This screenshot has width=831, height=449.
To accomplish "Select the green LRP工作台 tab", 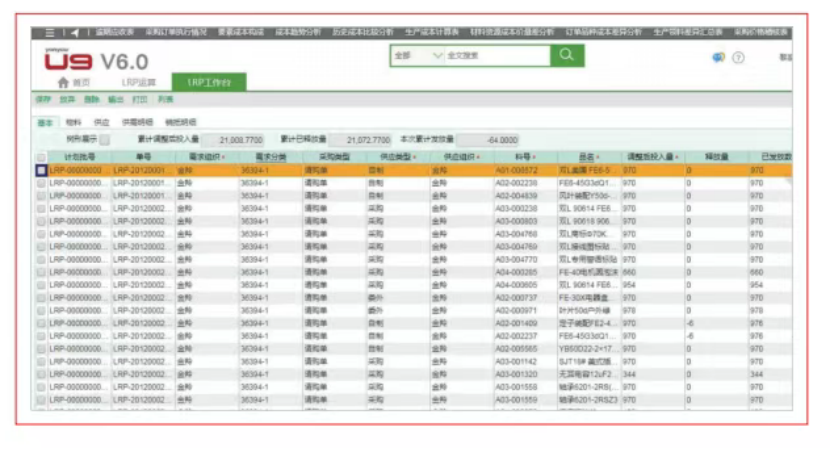I will pyautogui.click(x=209, y=83).
